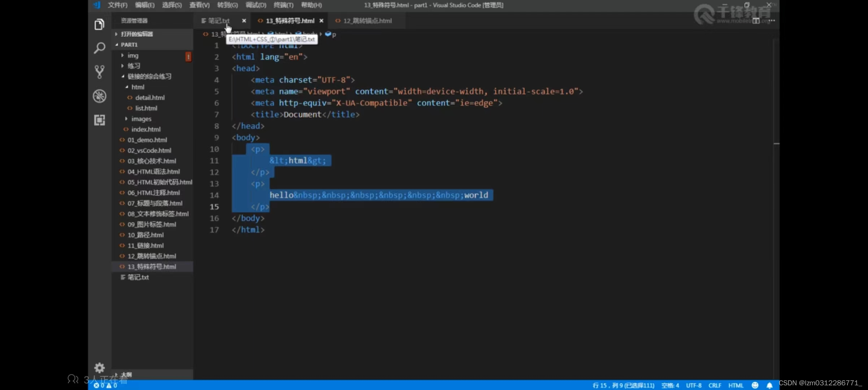The width and height of the screenshot is (868, 390).
Task: Open the Source Control view icon
Action: tap(99, 72)
